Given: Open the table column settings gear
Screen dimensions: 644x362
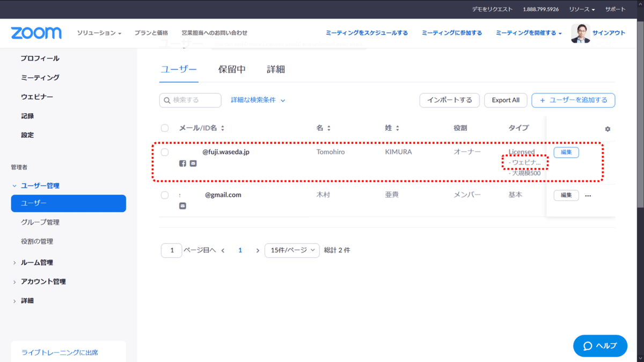Looking at the screenshot, I should 607,128.
